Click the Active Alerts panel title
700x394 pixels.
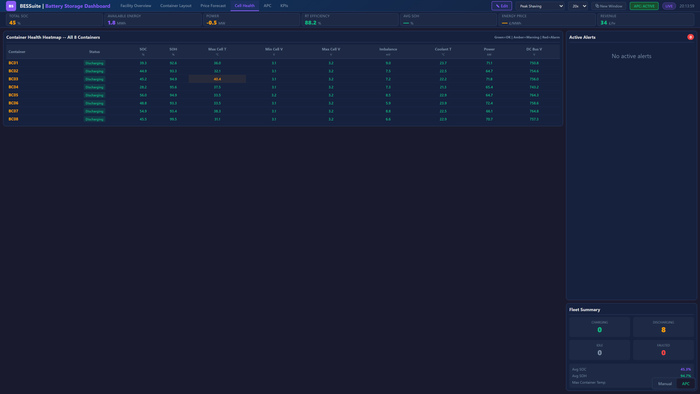coord(582,37)
